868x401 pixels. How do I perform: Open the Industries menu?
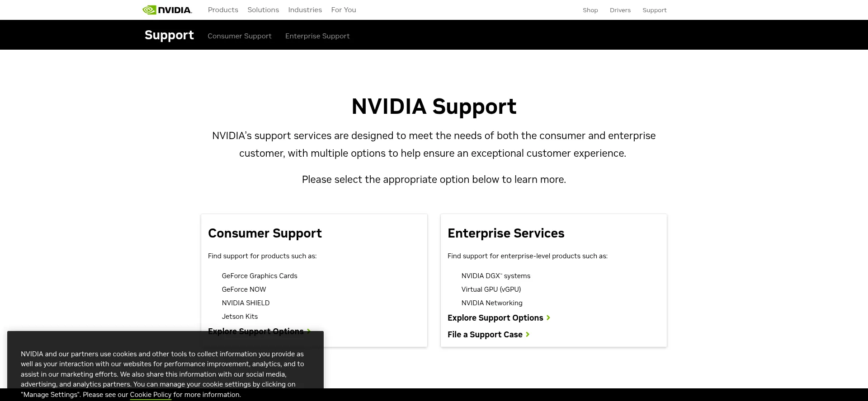305,10
